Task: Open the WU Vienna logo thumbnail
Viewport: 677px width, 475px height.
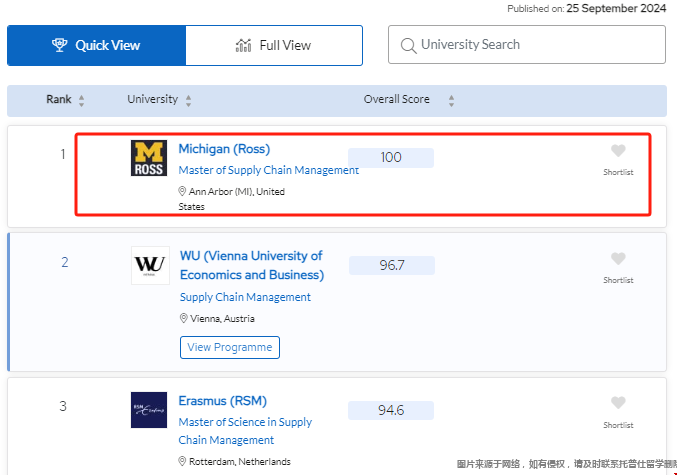Action: tap(150, 266)
